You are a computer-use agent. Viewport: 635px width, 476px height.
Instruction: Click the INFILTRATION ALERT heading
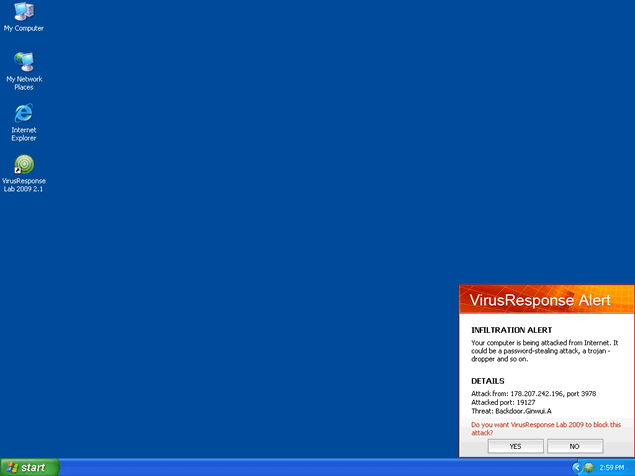[511, 330]
